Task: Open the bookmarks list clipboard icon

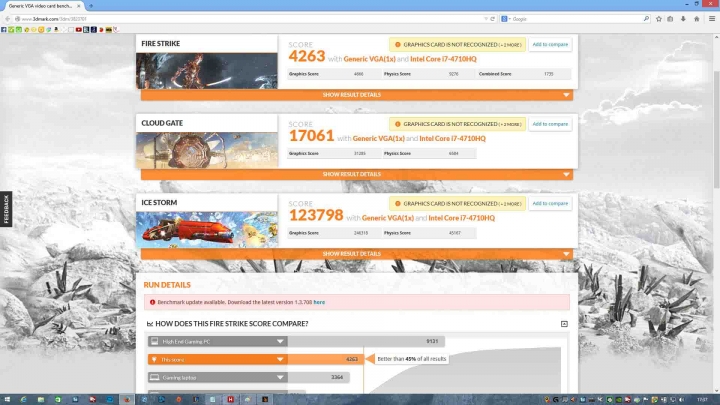Action: click(670, 19)
